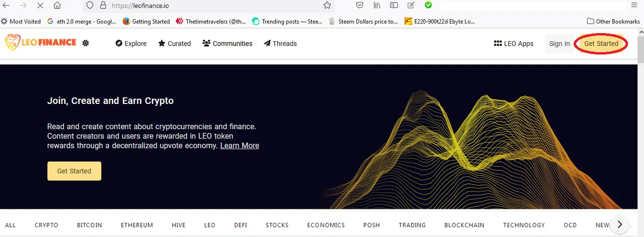Click Get Started in the top header

pos(601,44)
